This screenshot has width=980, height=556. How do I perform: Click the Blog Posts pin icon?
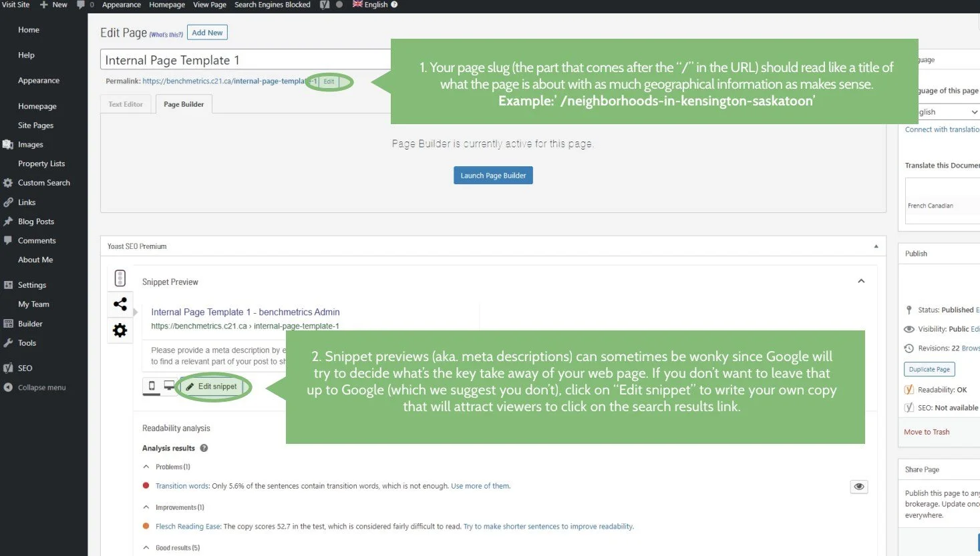pyautogui.click(x=8, y=222)
